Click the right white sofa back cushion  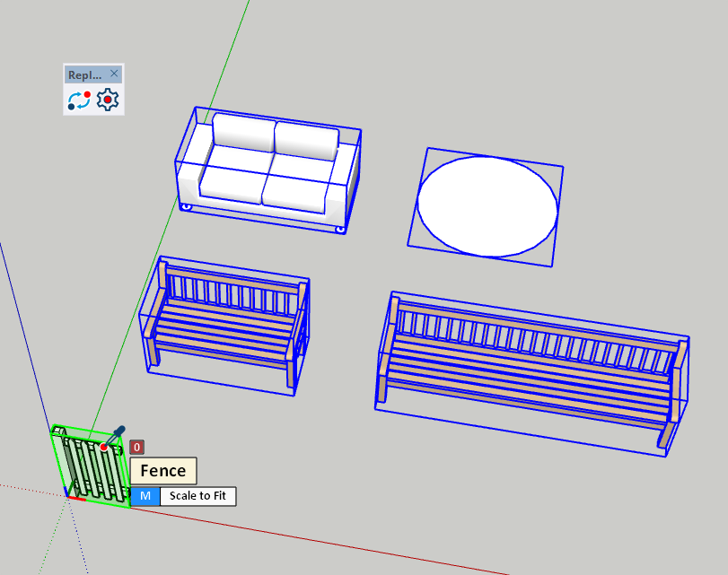click(306, 140)
